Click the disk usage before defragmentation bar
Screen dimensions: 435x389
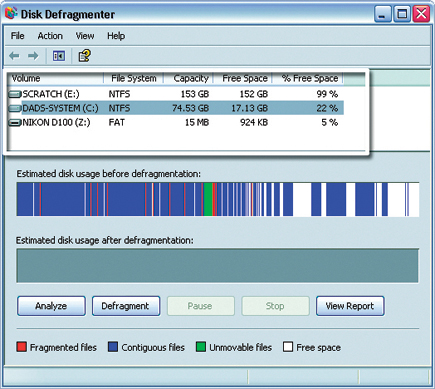(x=218, y=199)
